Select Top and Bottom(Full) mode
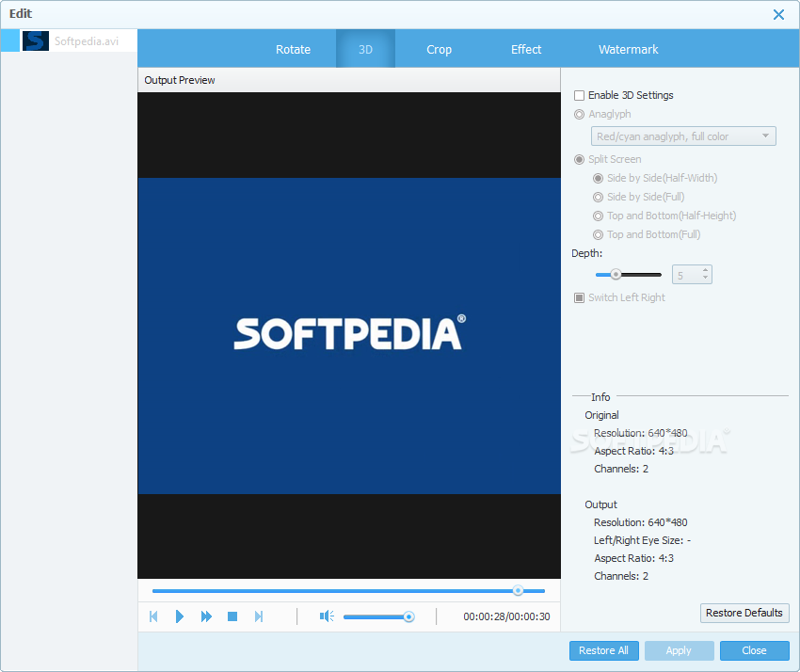Image resolution: width=800 pixels, height=672 pixels. (598, 234)
